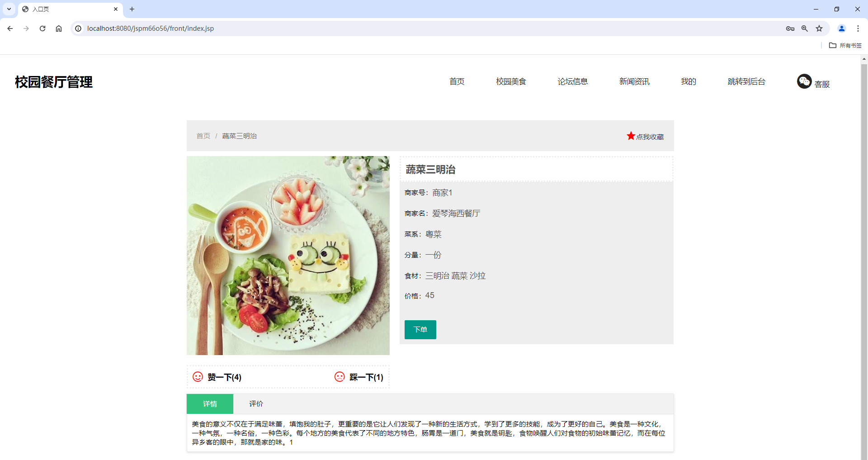Image resolution: width=868 pixels, height=460 pixels.
Task: Reload the current page
Action: 42,28
